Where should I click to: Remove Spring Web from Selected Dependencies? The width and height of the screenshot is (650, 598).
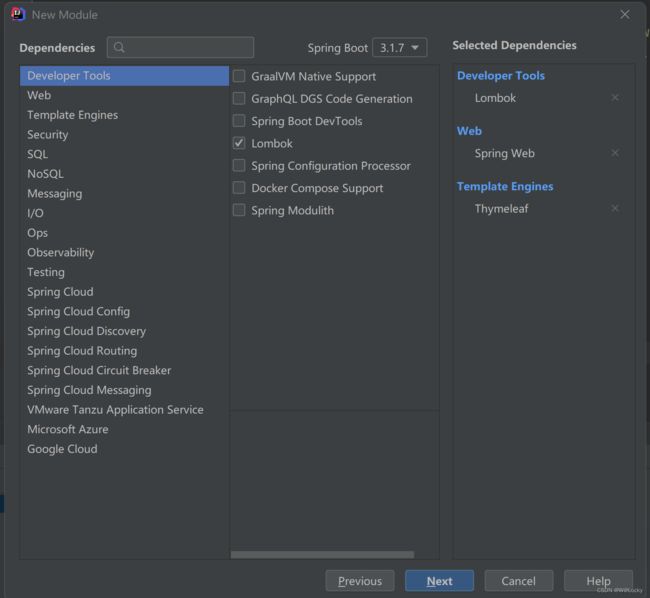coord(615,153)
